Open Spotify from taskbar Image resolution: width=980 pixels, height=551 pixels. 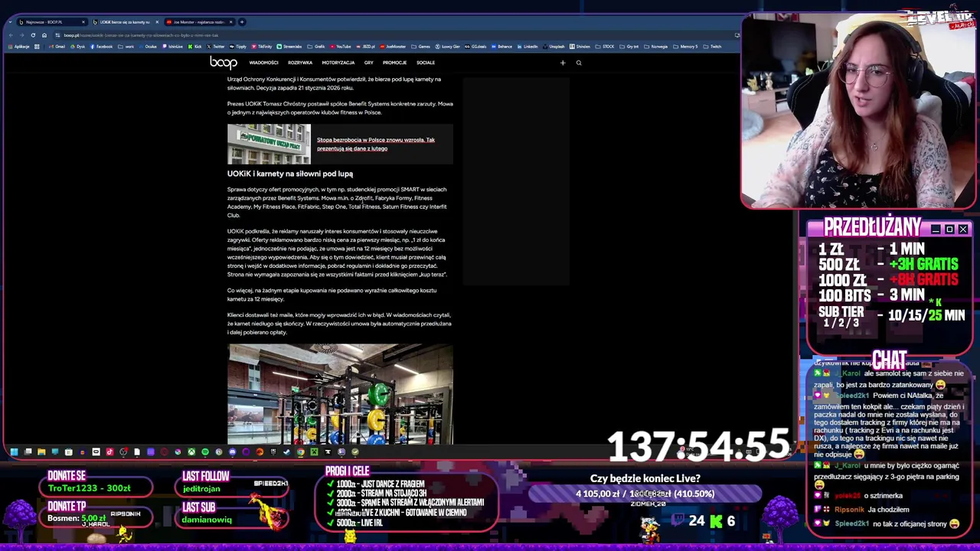204,452
